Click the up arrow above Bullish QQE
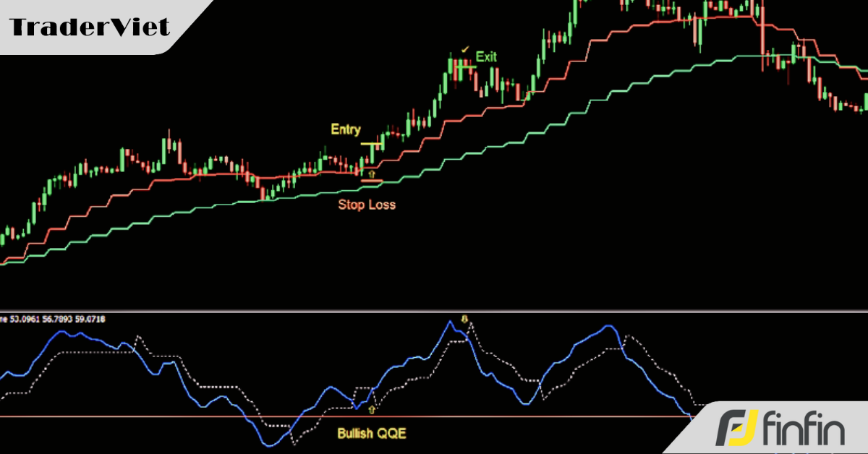The height and width of the screenshot is (454, 868). tap(372, 409)
